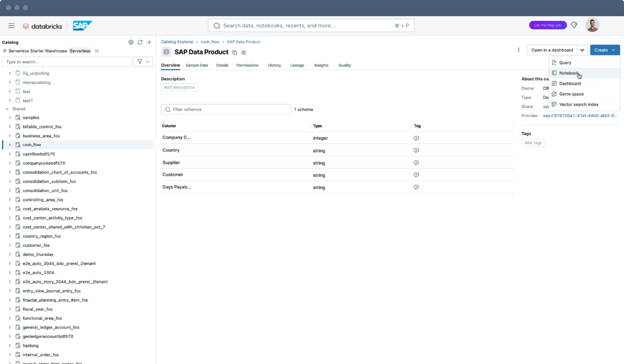The width and height of the screenshot is (624, 364).
Task: Refresh the catalog tree
Action: 140,42
